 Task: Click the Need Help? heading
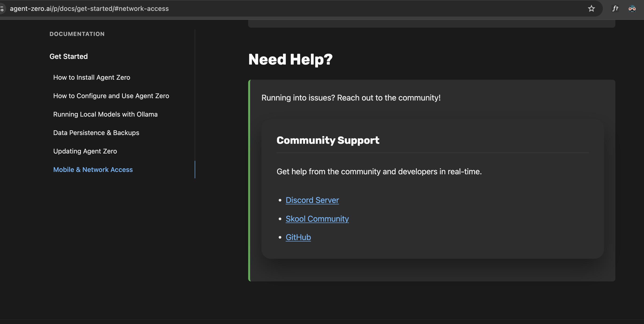(x=290, y=59)
